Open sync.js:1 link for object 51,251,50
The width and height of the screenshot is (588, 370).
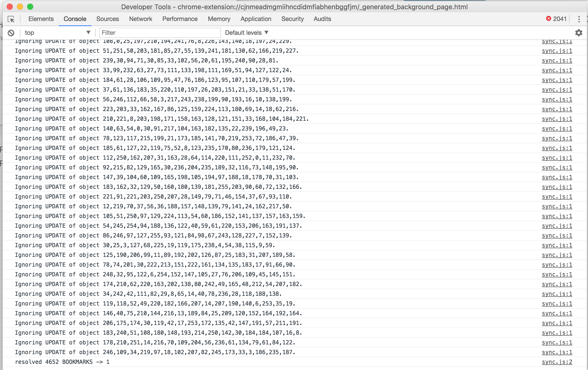point(557,51)
